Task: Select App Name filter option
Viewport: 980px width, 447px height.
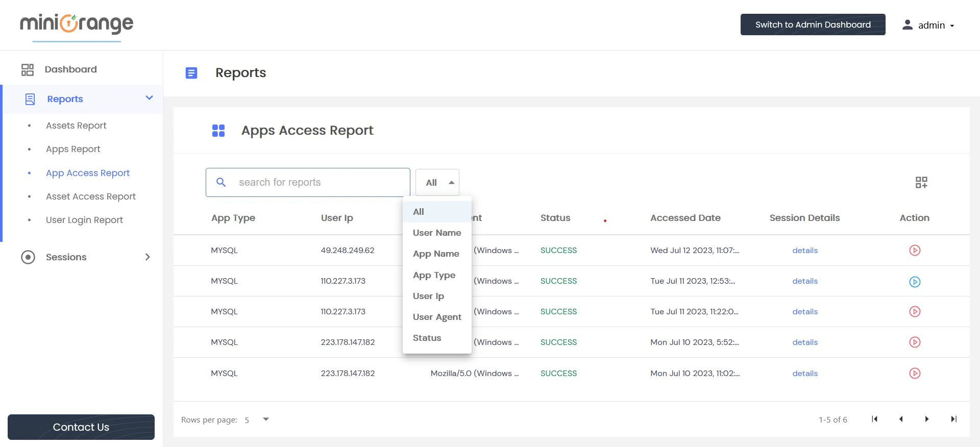Action: tap(437, 254)
